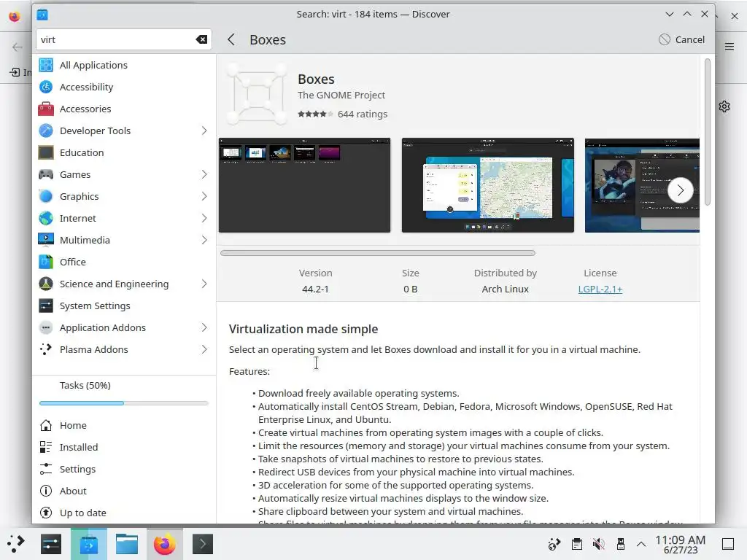Open the Home page label
Image resolution: width=747 pixels, height=560 pixels.
click(x=73, y=426)
